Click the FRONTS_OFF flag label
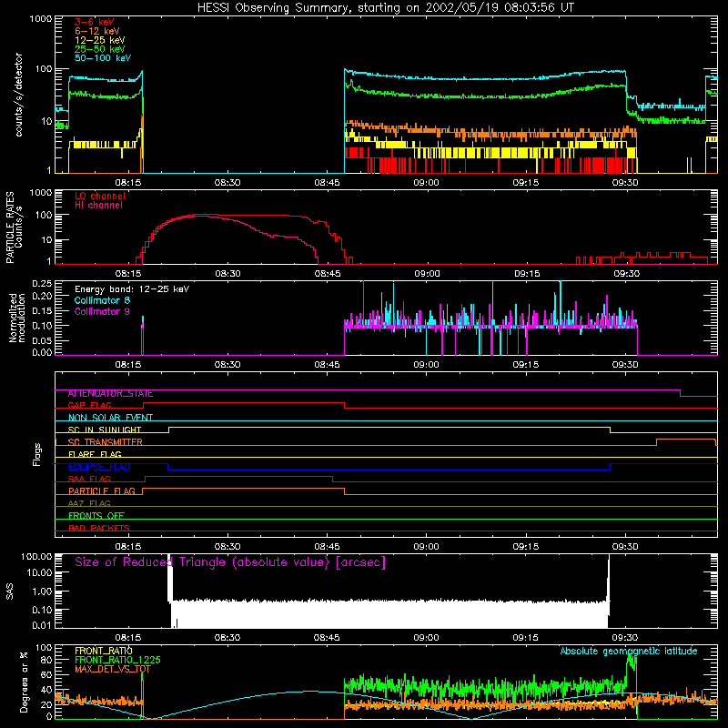The height and width of the screenshot is (728, 728). (96, 516)
